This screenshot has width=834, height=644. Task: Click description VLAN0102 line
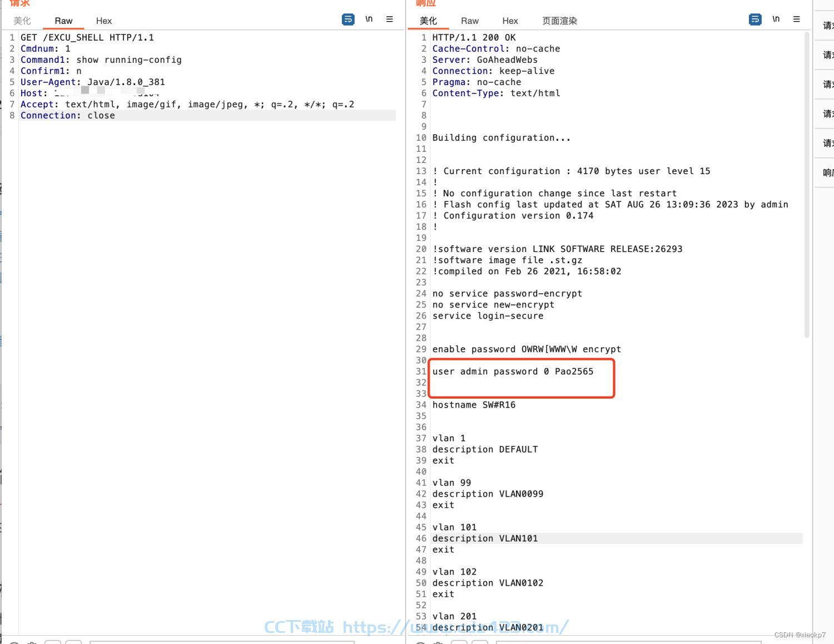tap(488, 583)
